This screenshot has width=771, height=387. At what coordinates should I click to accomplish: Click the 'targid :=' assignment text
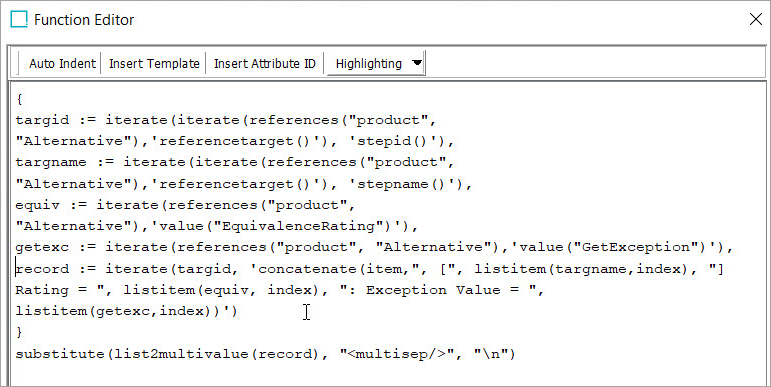[x=56, y=120]
